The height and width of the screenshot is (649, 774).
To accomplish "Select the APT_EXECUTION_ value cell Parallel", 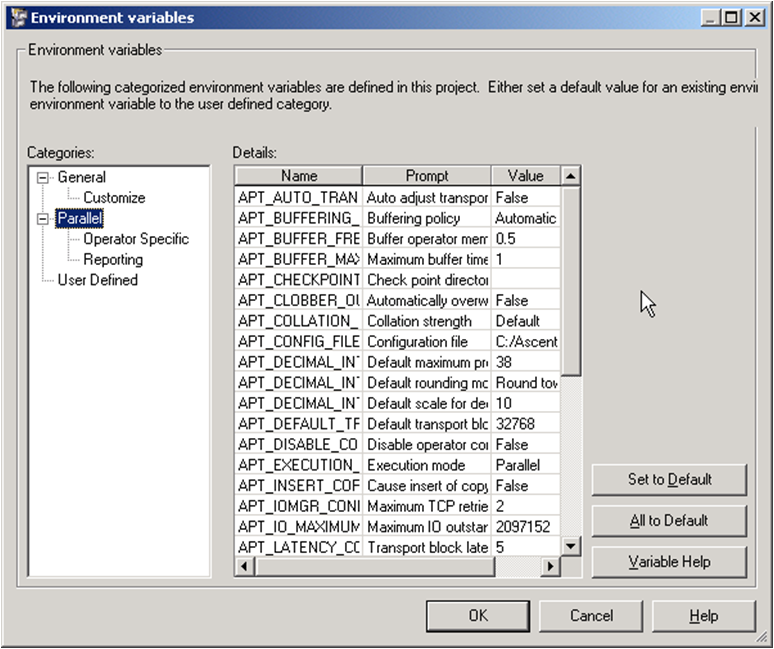I will 525,465.
